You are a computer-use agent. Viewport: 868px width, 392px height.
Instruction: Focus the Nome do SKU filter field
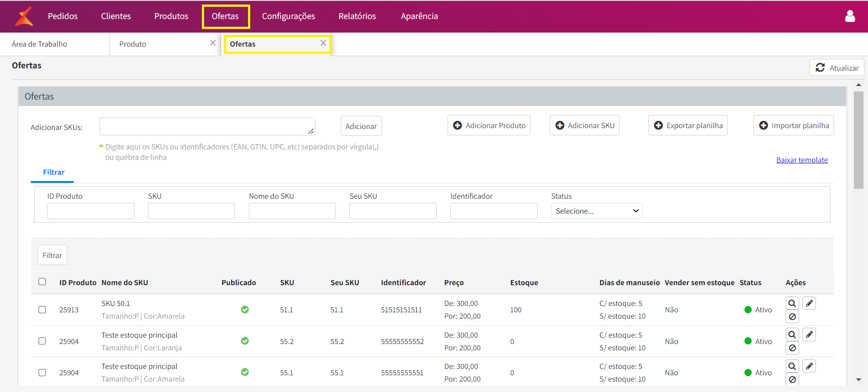coord(292,211)
